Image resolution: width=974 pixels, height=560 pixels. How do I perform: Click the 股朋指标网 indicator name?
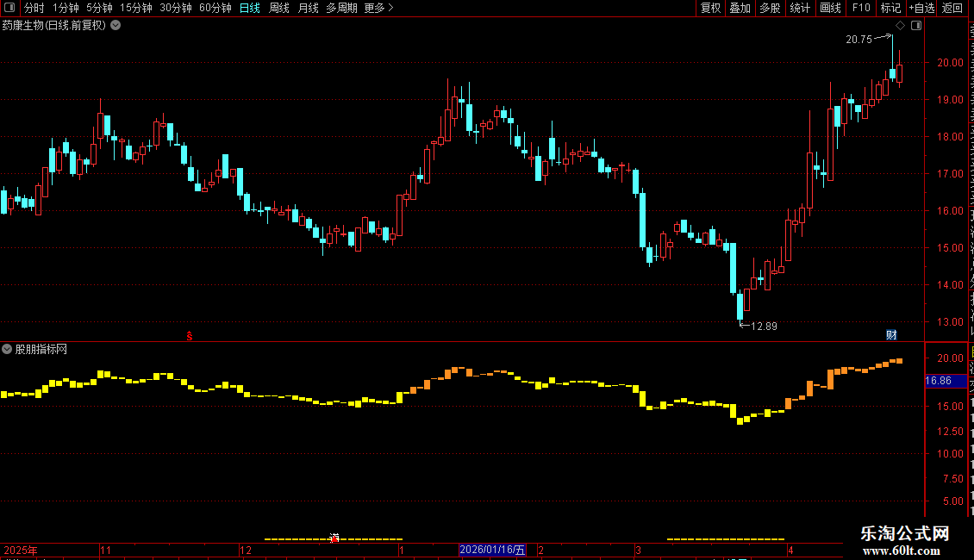click(x=41, y=350)
